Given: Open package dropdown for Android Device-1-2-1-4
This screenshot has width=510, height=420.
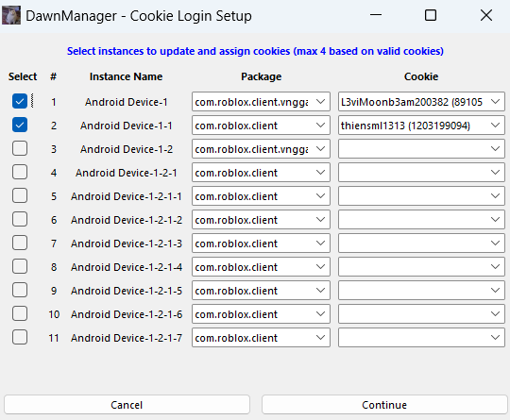Looking at the screenshot, I should click(261, 267).
